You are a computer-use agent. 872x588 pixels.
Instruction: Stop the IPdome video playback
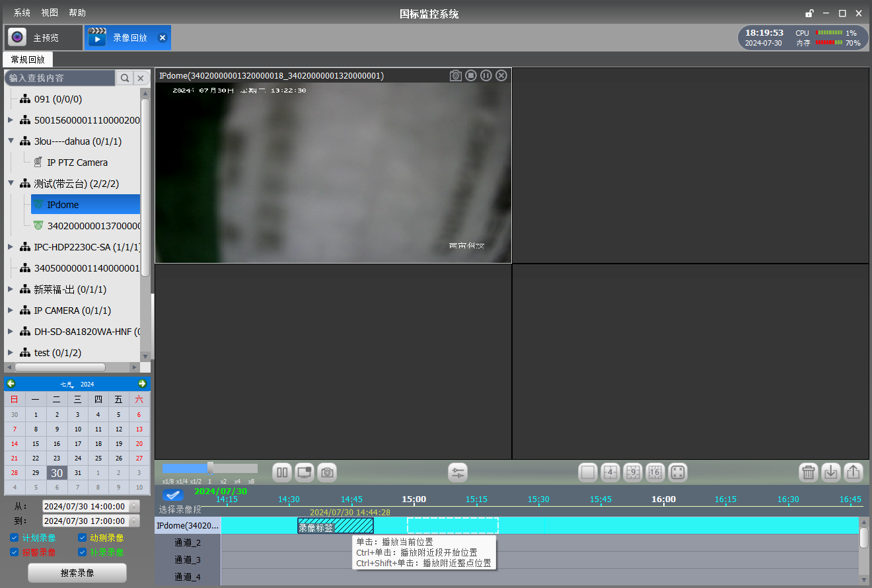click(x=470, y=75)
